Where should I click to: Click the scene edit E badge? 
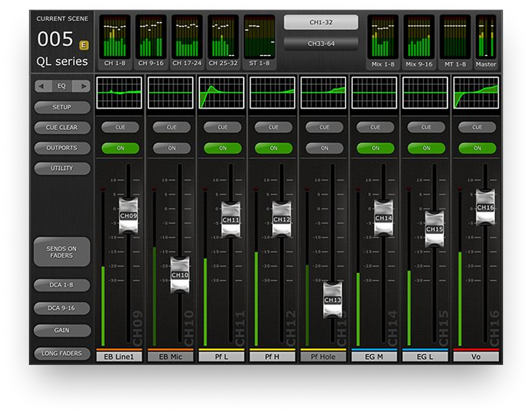(83, 45)
